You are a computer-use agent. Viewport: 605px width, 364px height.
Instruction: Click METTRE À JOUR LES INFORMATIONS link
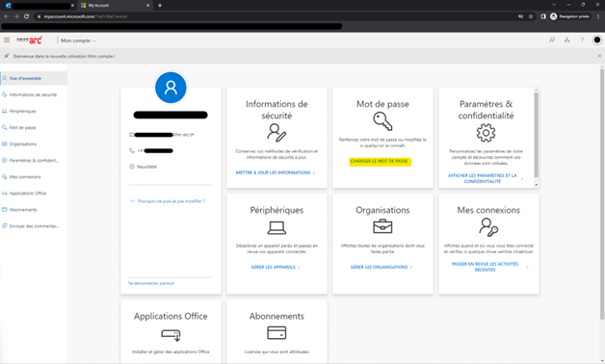click(276, 172)
